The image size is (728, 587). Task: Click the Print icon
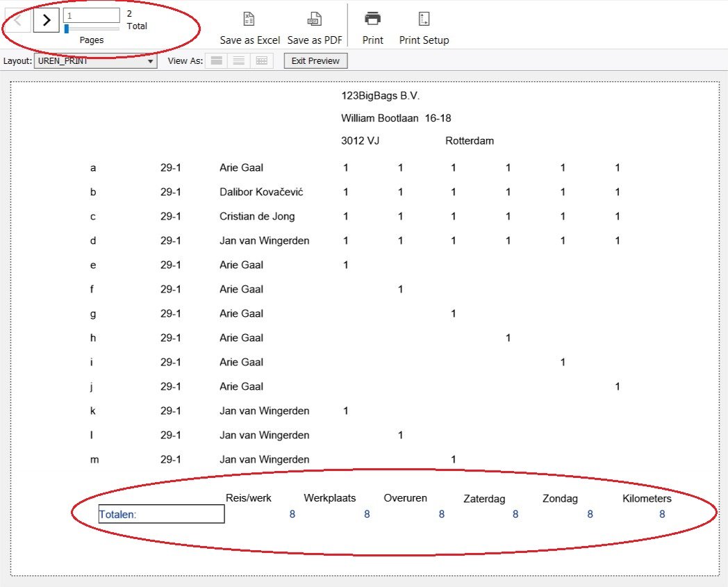pyautogui.click(x=373, y=19)
